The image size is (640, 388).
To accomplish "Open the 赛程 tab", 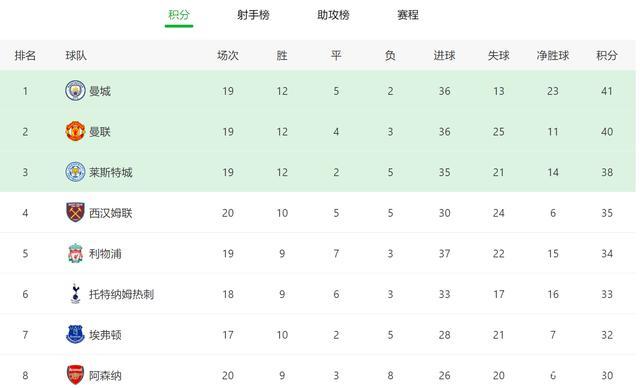I will click(x=408, y=15).
